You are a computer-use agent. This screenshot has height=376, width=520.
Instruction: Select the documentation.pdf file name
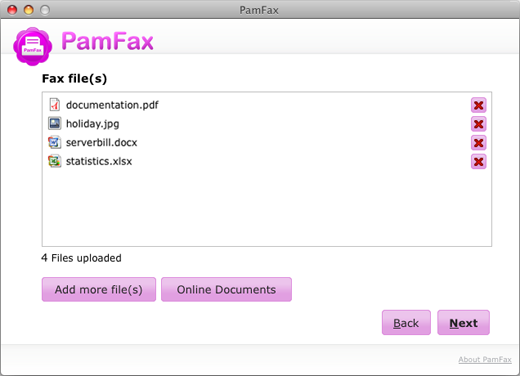(x=112, y=105)
